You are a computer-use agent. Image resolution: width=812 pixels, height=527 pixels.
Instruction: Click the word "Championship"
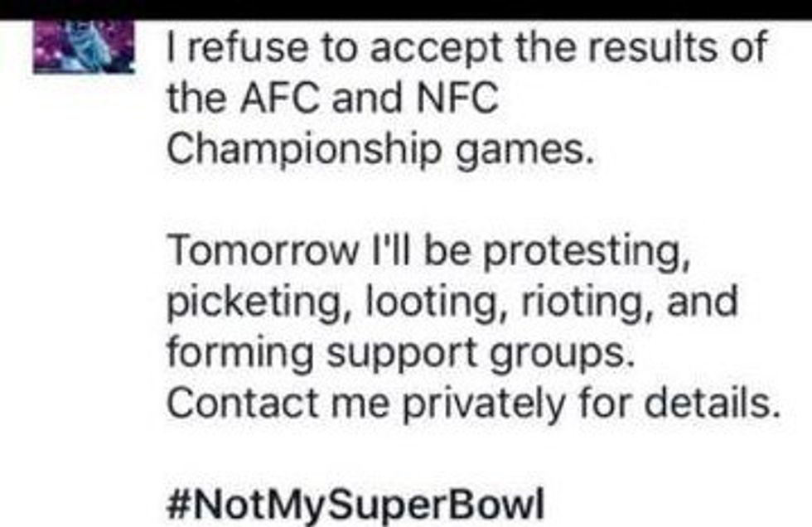[303, 152]
